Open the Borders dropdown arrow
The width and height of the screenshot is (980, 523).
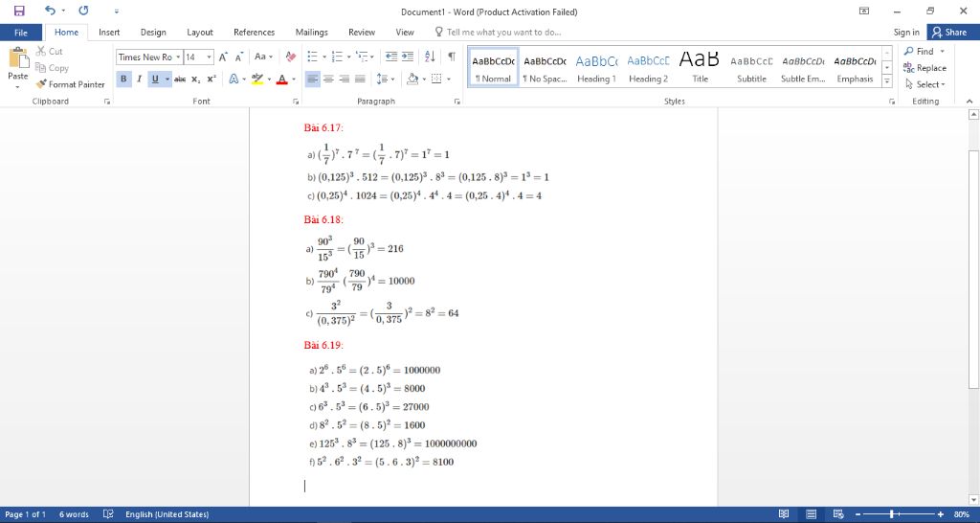(449, 79)
